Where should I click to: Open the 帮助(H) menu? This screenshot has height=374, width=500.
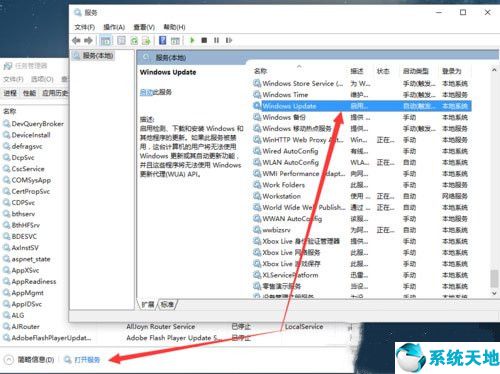[x=174, y=27]
